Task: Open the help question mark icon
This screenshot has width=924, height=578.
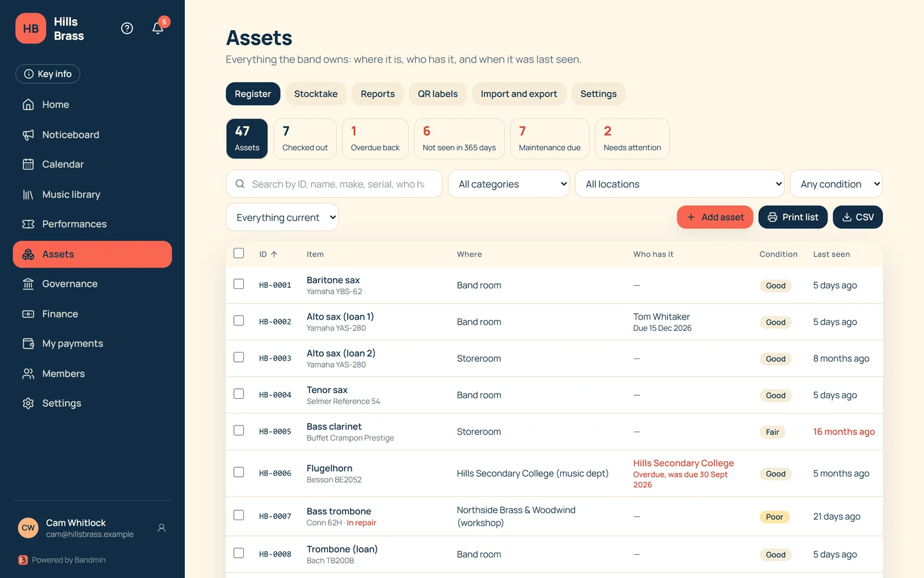Action: [x=127, y=28]
